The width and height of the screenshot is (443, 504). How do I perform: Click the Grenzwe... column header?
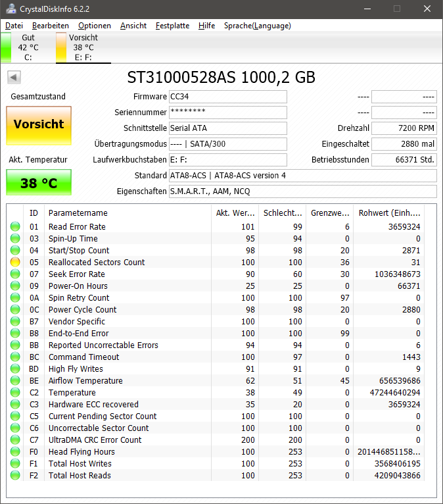tap(330, 213)
